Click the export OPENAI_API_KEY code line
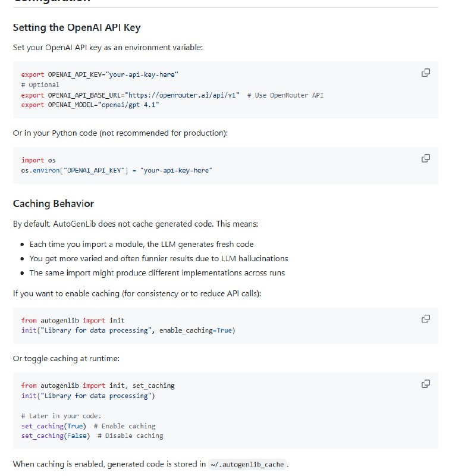This screenshot has height=476, width=449. click(x=99, y=74)
